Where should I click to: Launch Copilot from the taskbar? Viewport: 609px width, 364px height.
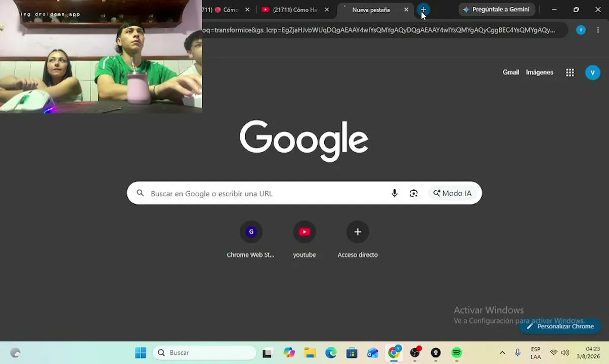tap(289, 353)
